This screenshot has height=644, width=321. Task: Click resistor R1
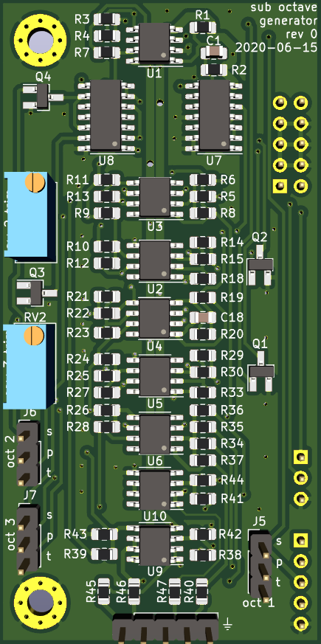(203, 28)
